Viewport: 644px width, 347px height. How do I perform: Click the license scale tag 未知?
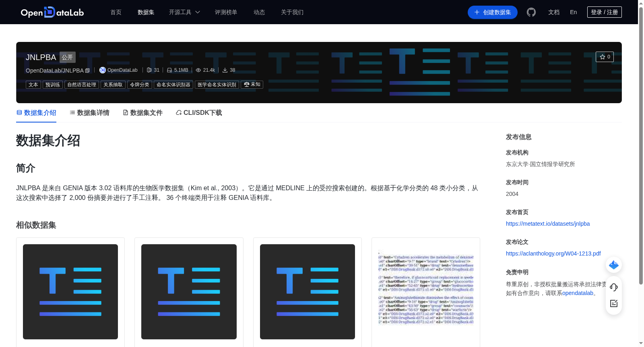click(x=252, y=85)
